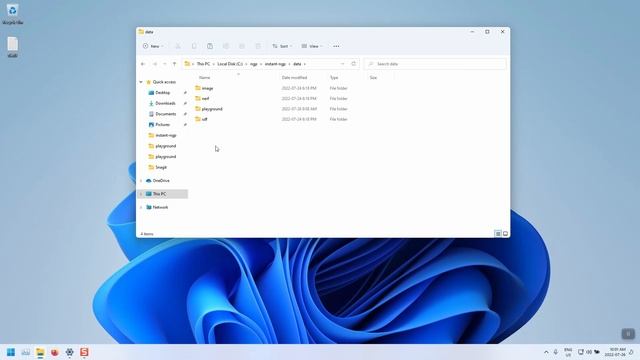Click the Paste clipboard icon
This screenshot has width=640, height=360.
click(210, 46)
